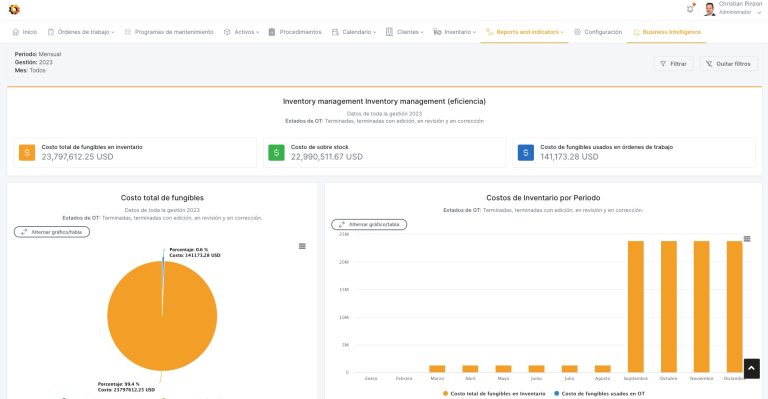
Task: Click Christian Pinzon's profile avatar
Action: (709, 9)
